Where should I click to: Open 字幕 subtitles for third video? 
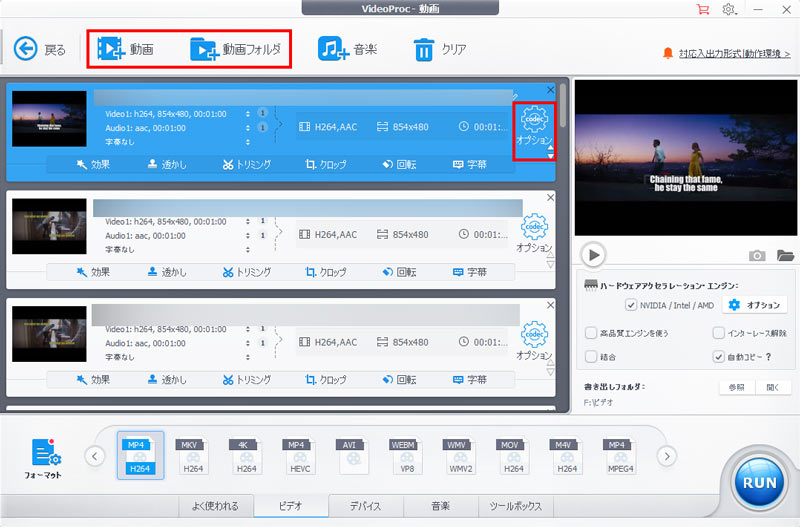(x=470, y=380)
